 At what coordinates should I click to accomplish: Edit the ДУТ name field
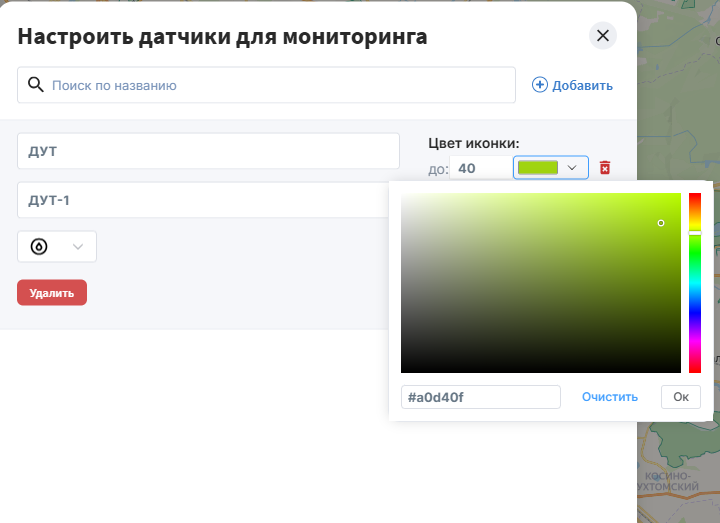(208, 151)
